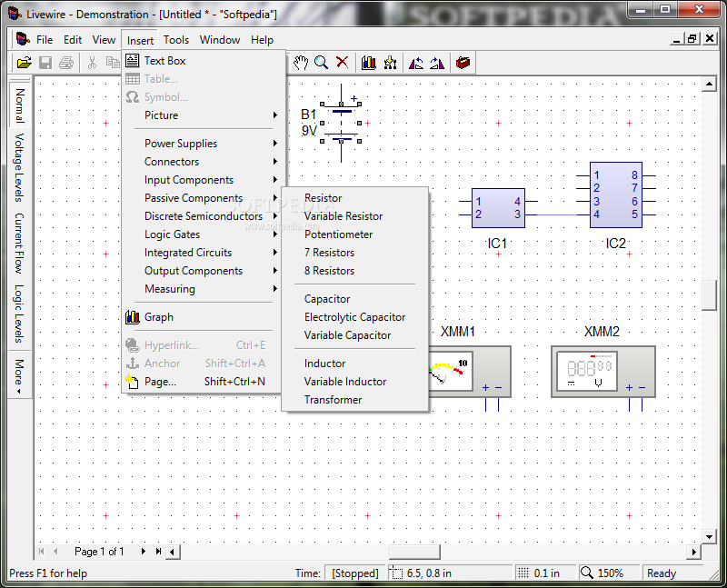Select the Zoom magnifier tool
Viewport: 727px width, 588px height.
321,63
